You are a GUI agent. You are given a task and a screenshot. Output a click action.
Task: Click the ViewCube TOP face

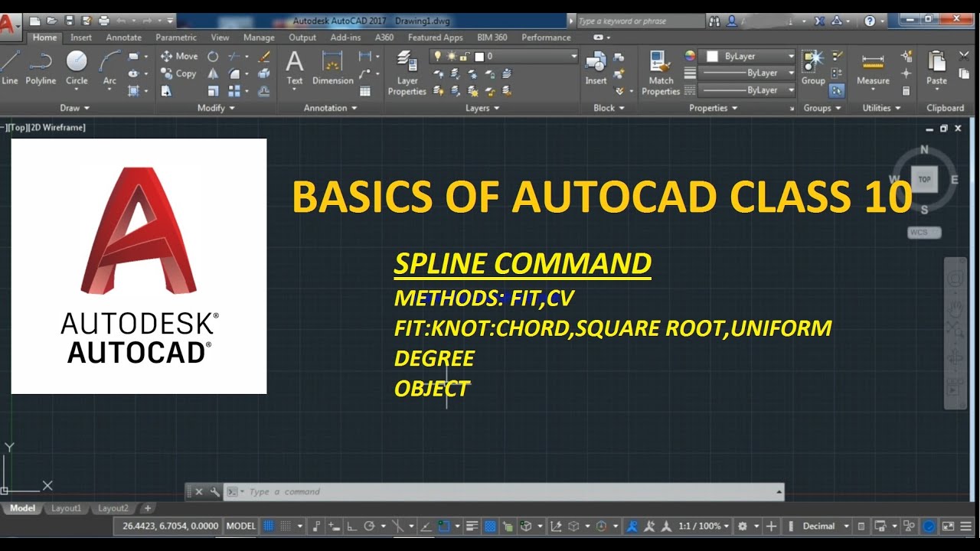tap(924, 179)
